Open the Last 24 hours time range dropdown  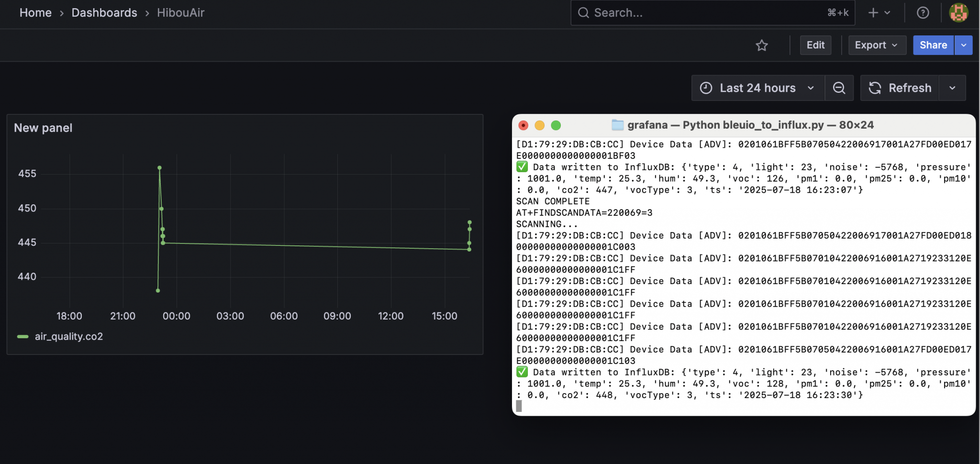point(757,88)
